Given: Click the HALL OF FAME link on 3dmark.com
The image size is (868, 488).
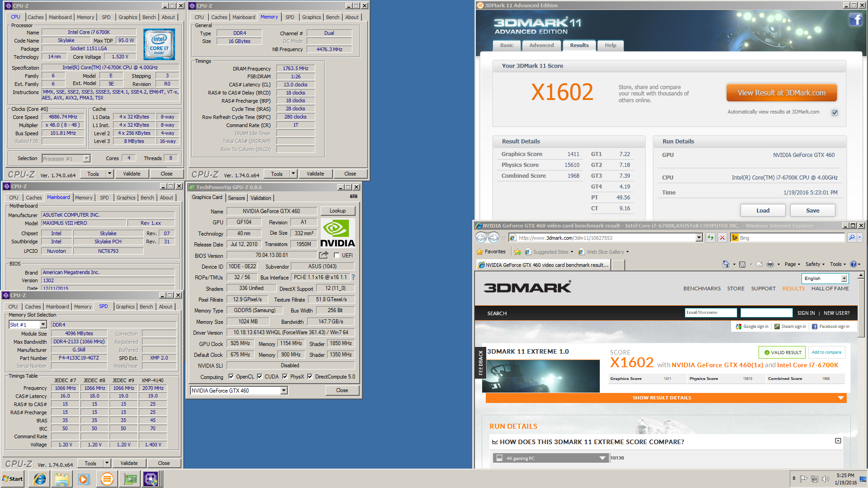Looking at the screenshot, I should pos(830,289).
